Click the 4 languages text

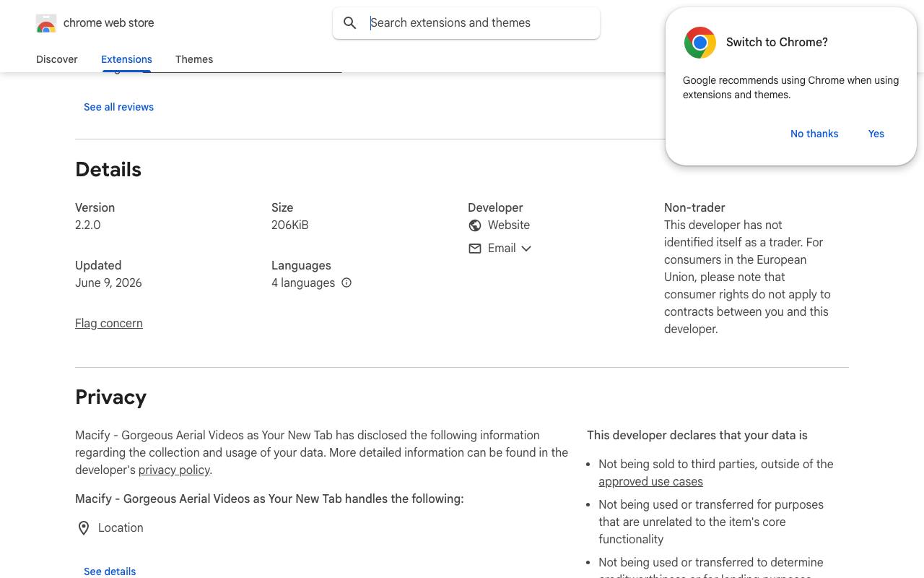coord(303,283)
